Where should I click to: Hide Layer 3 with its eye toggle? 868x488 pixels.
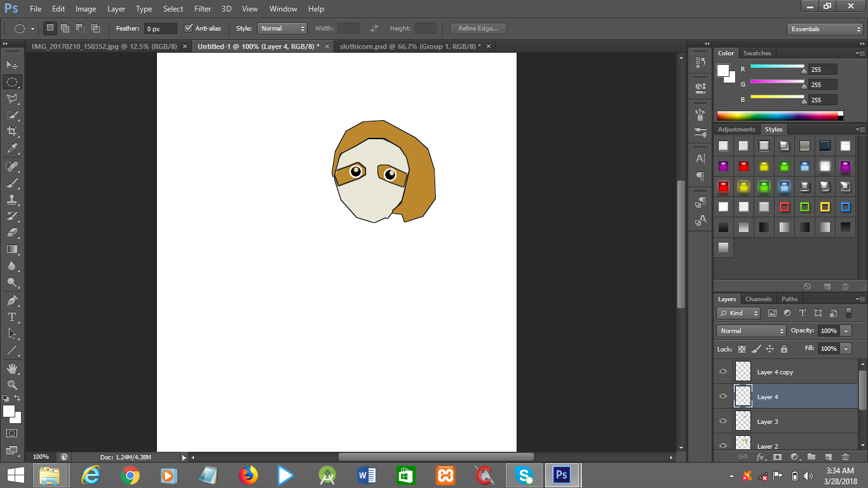[x=723, y=421]
